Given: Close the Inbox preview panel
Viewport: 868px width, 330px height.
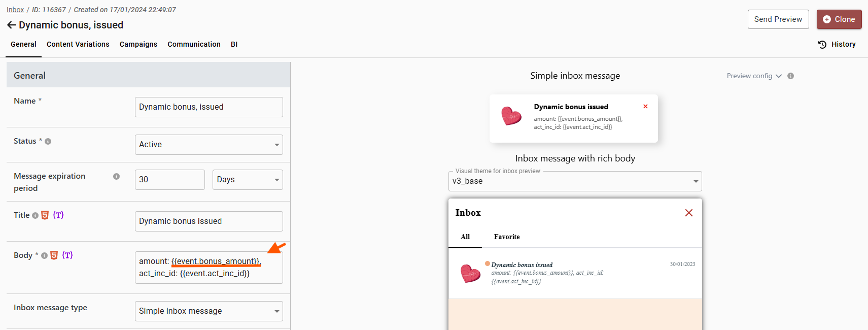Looking at the screenshot, I should click(688, 213).
